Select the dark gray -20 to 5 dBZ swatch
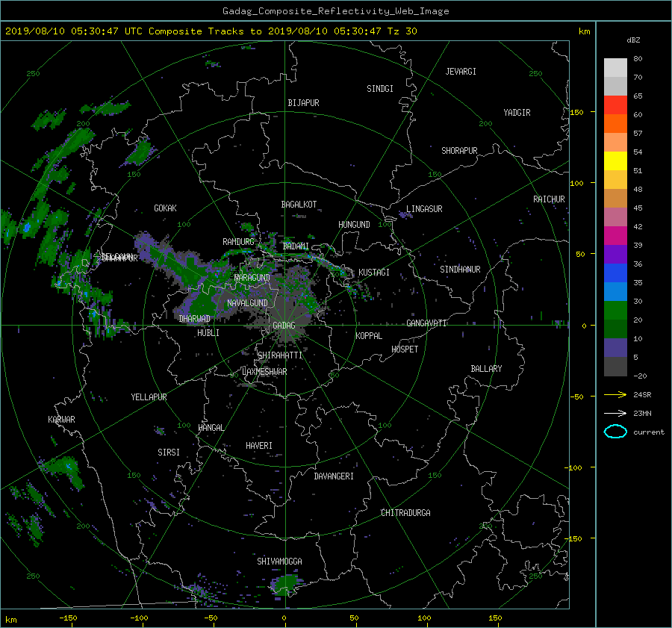The height and width of the screenshot is (628, 672). click(615, 366)
